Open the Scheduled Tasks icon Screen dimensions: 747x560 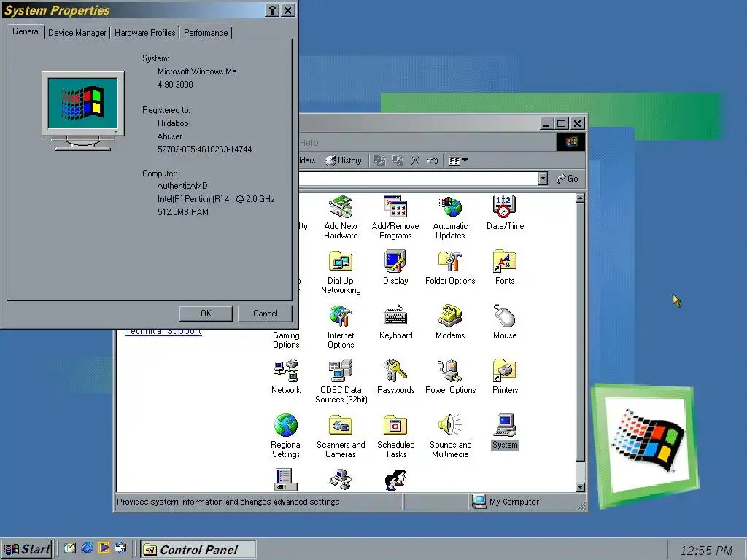click(395, 436)
